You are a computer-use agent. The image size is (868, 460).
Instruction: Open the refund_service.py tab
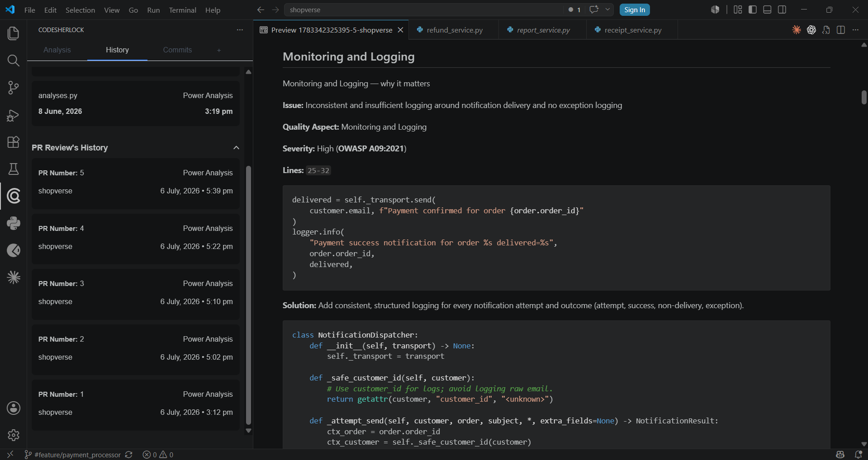tap(454, 30)
